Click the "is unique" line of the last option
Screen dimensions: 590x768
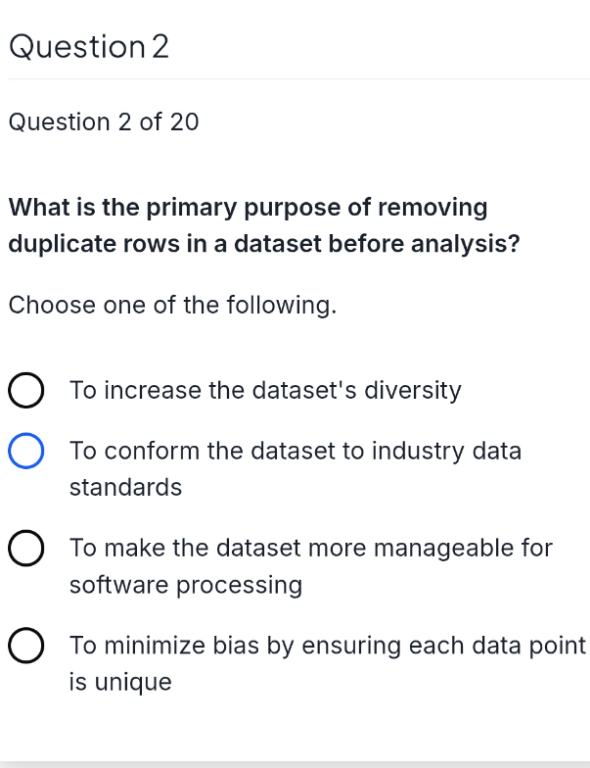click(x=120, y=682)
